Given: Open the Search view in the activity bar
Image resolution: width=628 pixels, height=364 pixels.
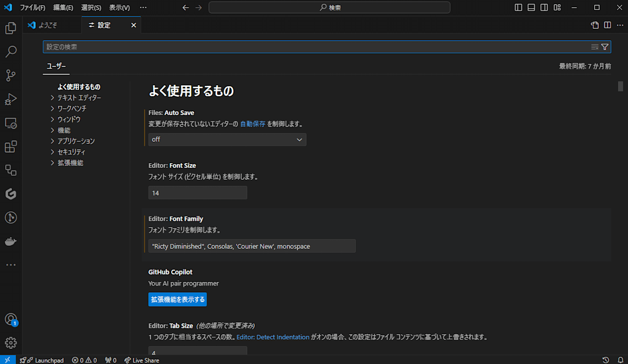Looking at the screenshot, I should tap(11, 51).
